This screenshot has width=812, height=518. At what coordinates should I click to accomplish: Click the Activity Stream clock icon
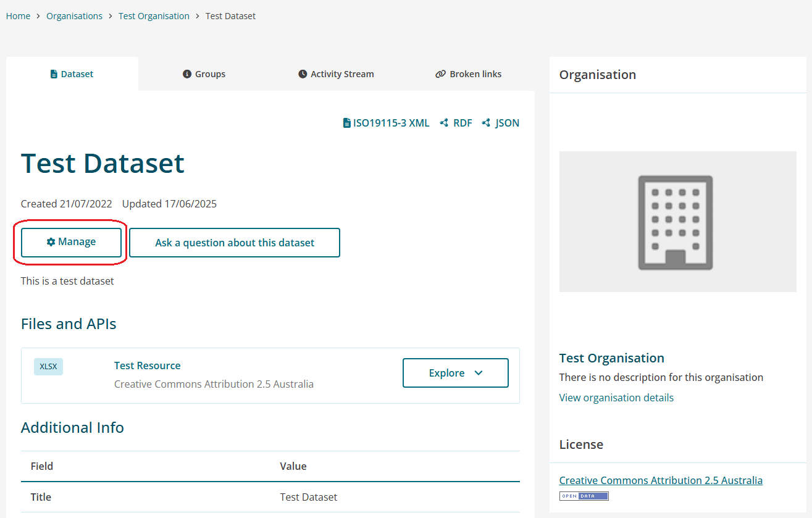303,74
